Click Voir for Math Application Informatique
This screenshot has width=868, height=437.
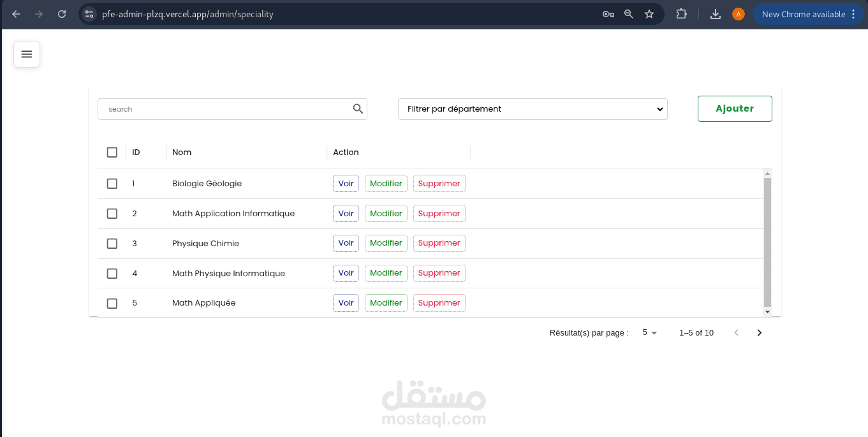(x=346, y=213)
